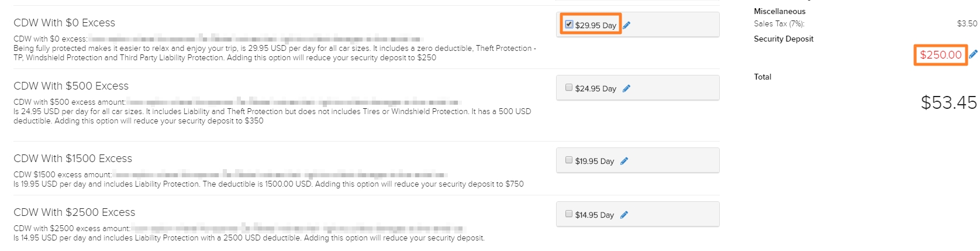980x251 pixels.
Task: Edit the $29.95 Day rate with pencil icon
Action: 627,25
